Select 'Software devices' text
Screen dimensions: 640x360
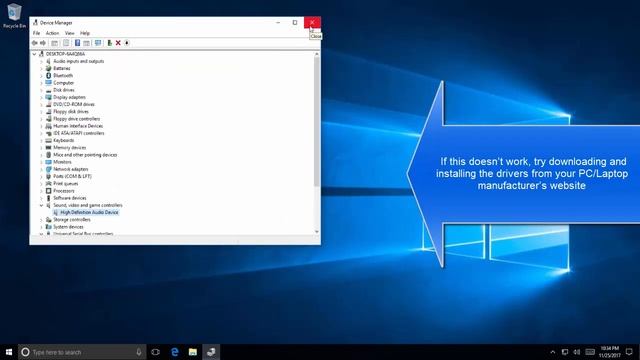point(69,198)
